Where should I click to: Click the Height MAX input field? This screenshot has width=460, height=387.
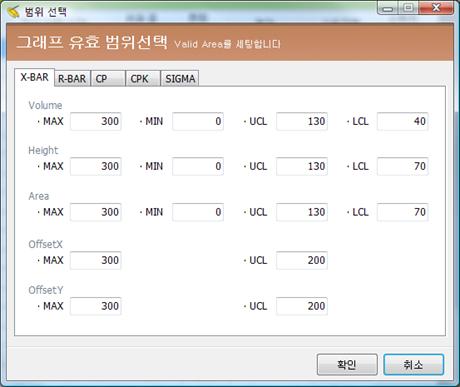[96, 166]
